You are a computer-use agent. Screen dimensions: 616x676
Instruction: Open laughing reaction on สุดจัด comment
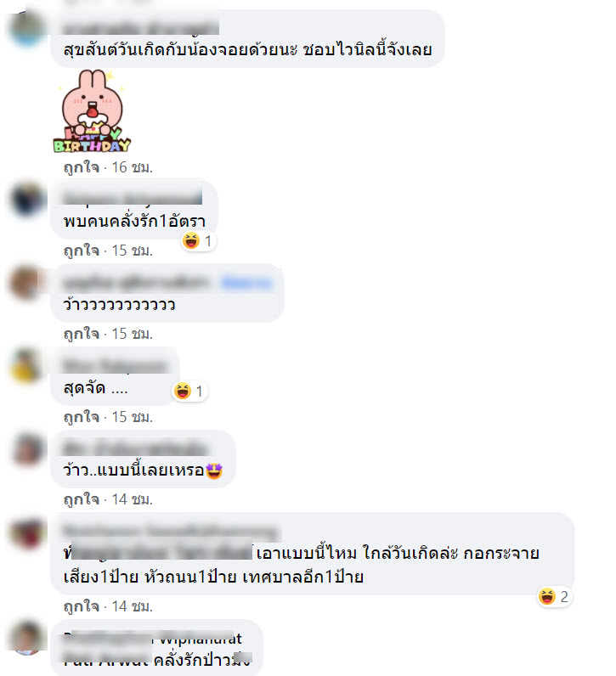(189, 391)
